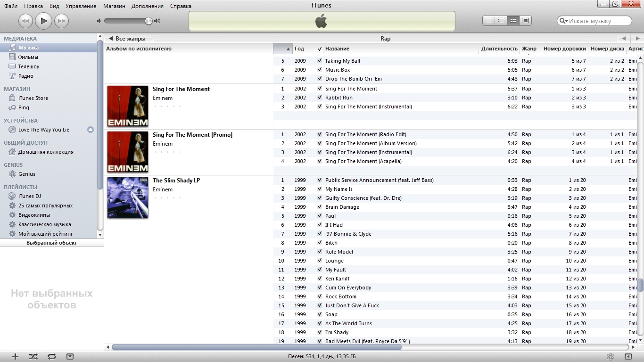Sort by Длительность column header

tap(499, 49)
